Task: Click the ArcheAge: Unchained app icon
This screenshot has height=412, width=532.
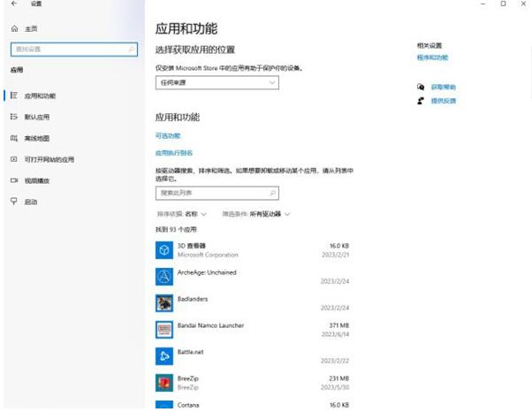Action: coord(164,277)
